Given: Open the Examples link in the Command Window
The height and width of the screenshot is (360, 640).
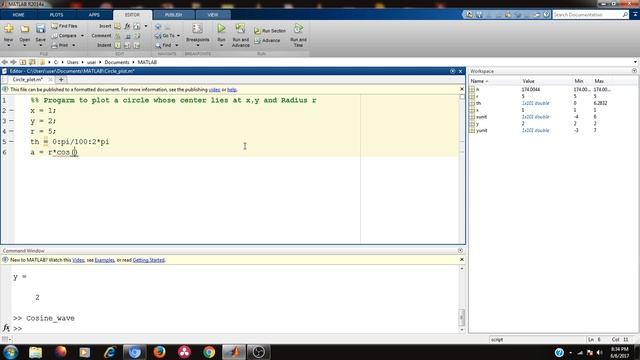Looking at the screenshot, I should (104, 260).
